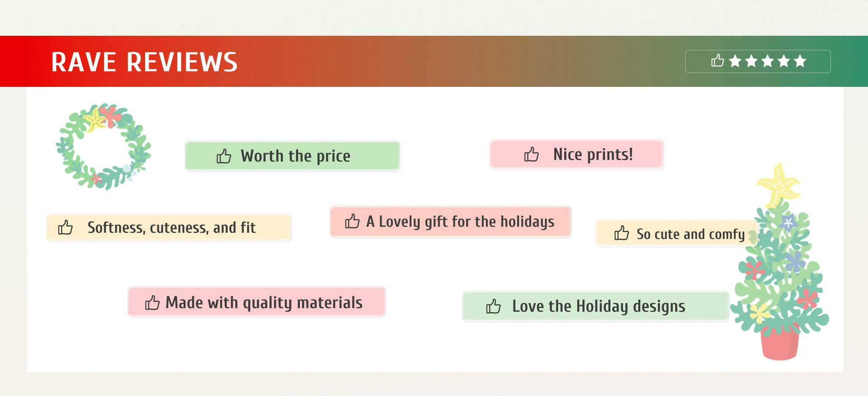Click thumbs-up icon on A Lovely gift badge

click(x=353, y=221)
